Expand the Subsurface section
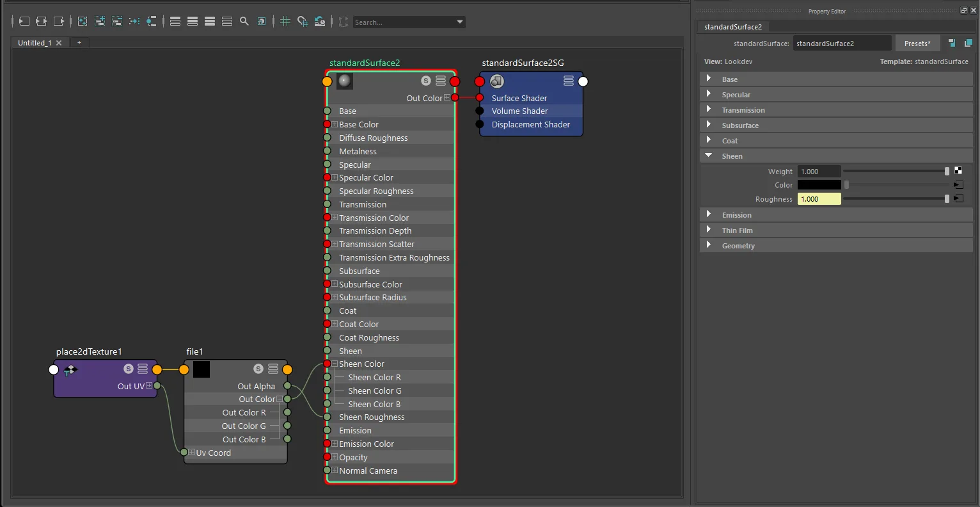 (708, 125)
